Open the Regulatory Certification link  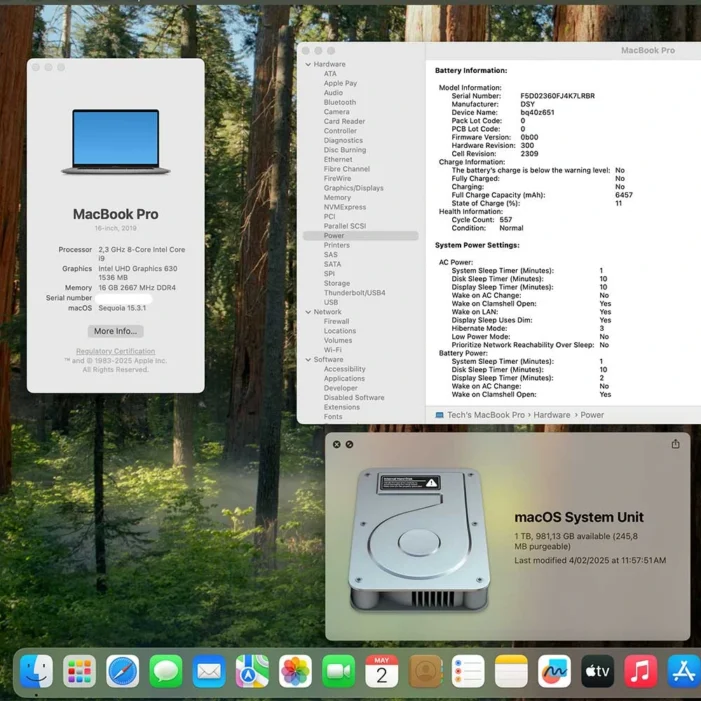coord(115,351)
